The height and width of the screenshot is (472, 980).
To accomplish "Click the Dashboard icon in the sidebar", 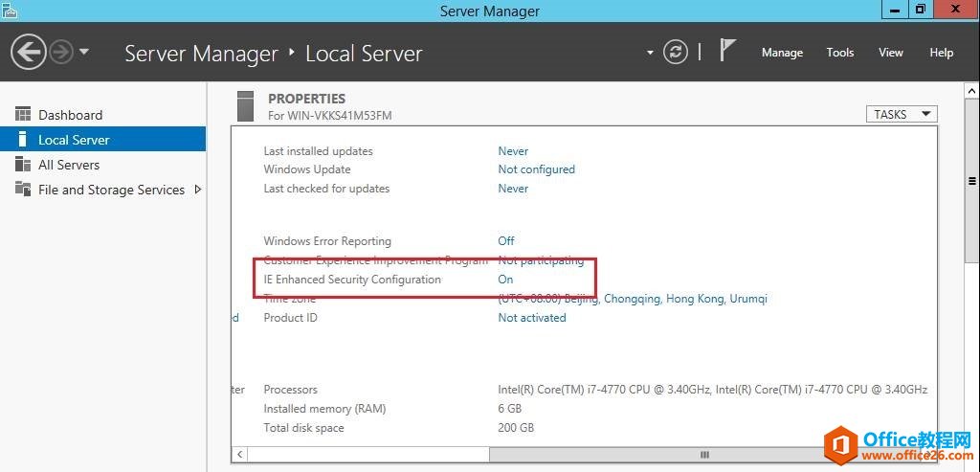I will click(x=23, y=115).
